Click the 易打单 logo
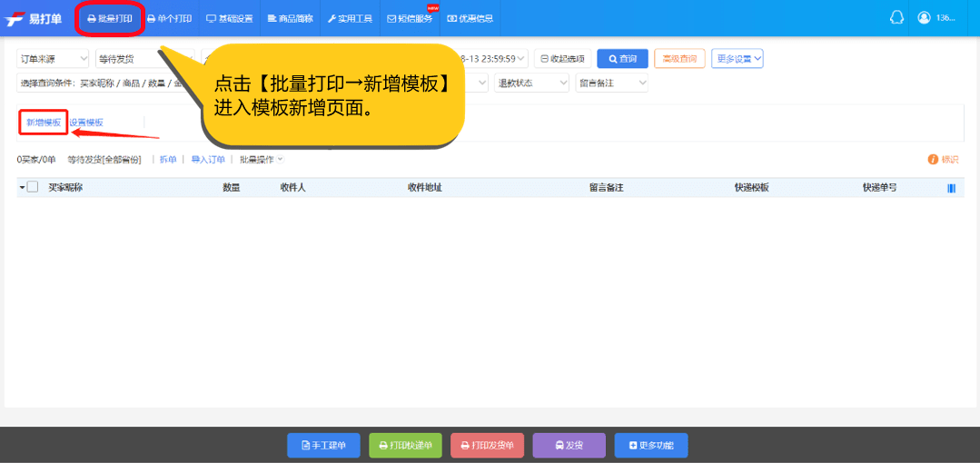Screen dimensions: 980x463 [35, 18]
